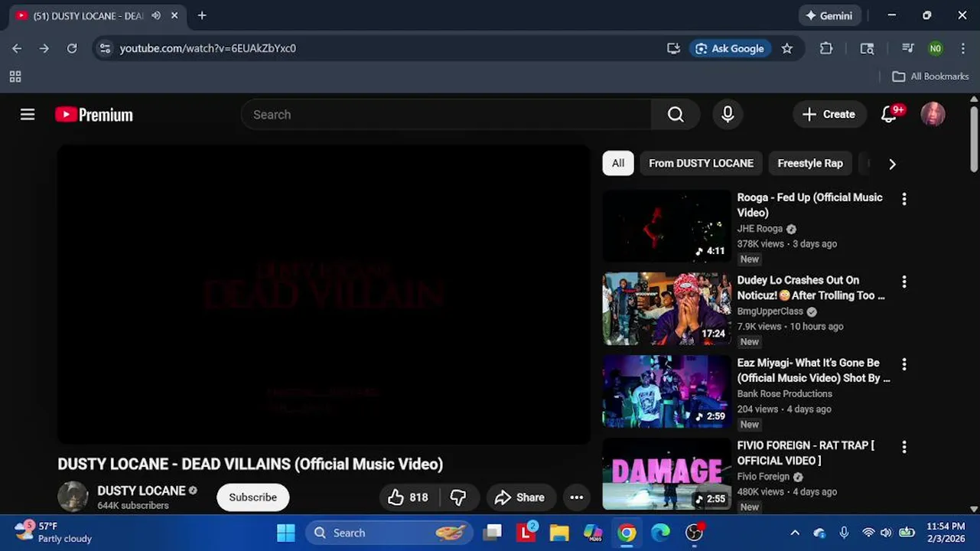Open Eaz Miyagi video thumbnail
Screen dimensions: 980x551
click(666, 391)
